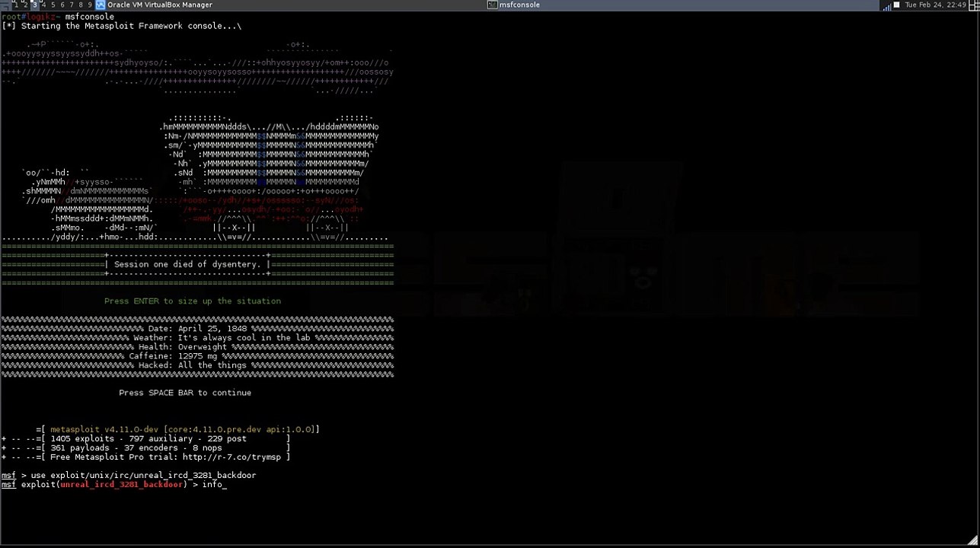Focus the Oracle VM VirtualBox Manager task
The image size is (980, 548).
coord(160,5)
